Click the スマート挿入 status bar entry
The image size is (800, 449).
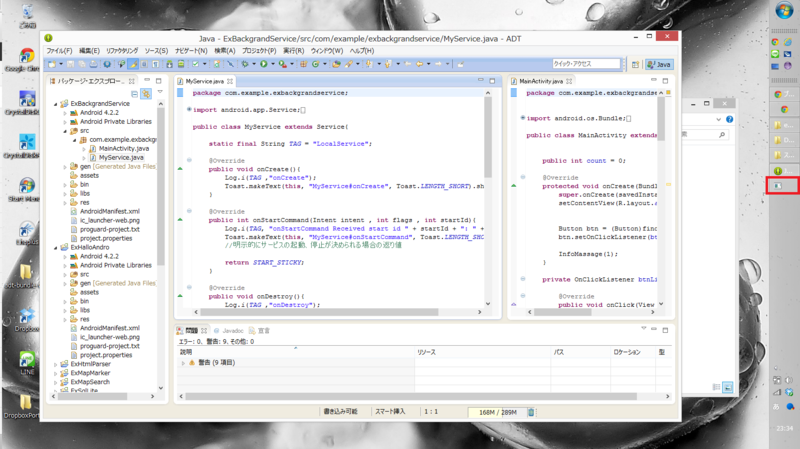[x=390, y=412]
